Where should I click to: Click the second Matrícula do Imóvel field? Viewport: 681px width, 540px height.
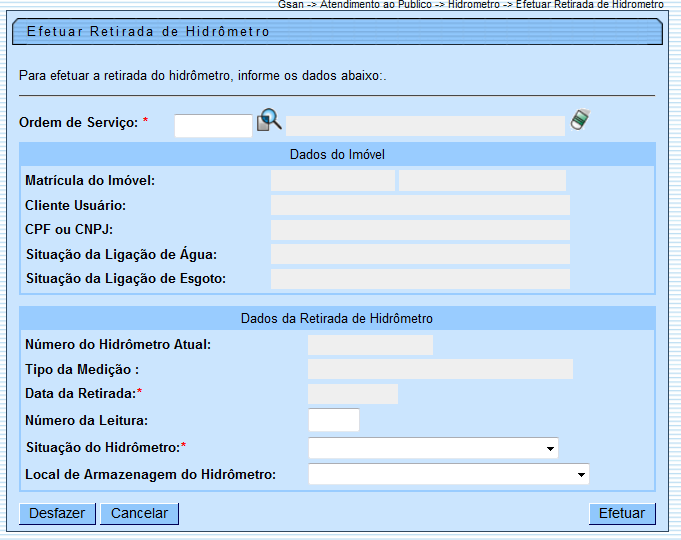point(483,181)
